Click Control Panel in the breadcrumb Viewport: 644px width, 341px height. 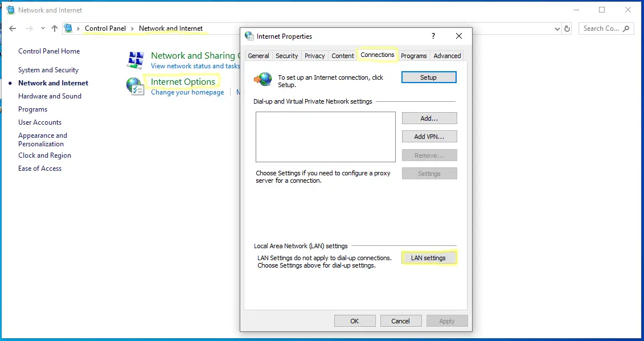[x=105, y=28]
